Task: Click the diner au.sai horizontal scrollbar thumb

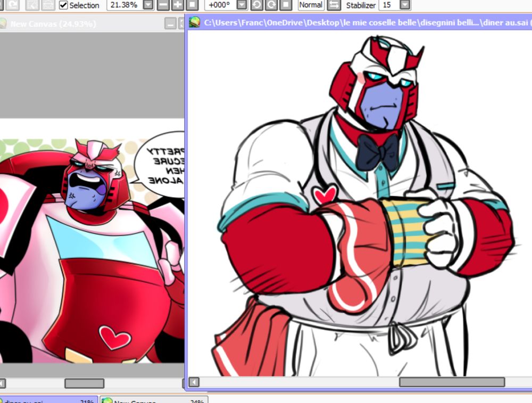Action: pos(452,382)
